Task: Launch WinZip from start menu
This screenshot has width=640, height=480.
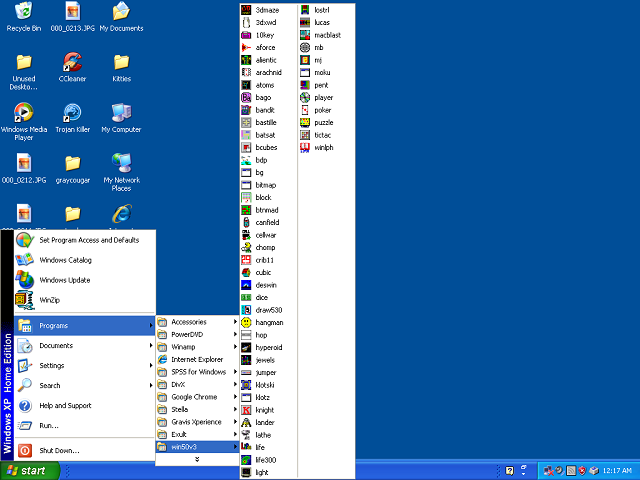Action: tap(84, 300)
